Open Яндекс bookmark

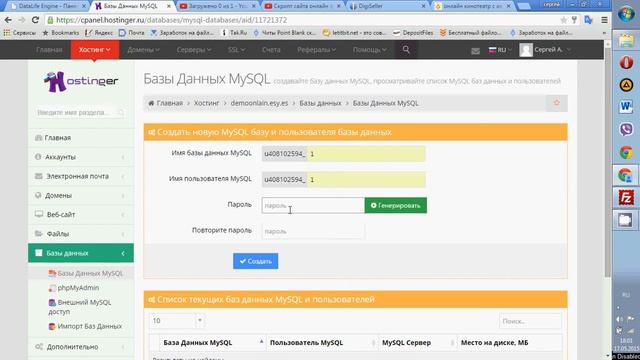click(x=100, y=33)
